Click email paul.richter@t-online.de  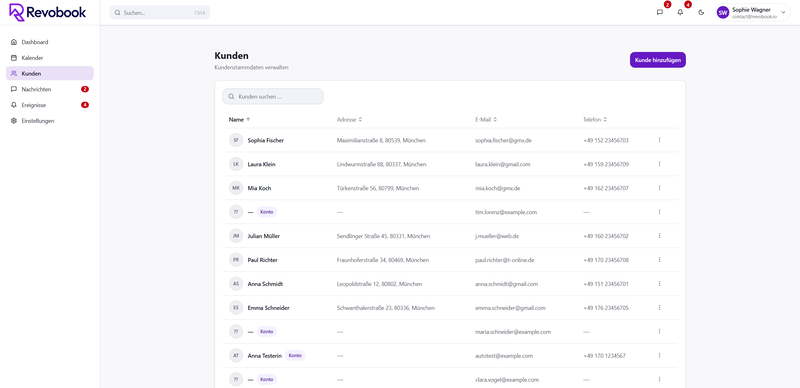pyautogui.click(x=505, y=260)
